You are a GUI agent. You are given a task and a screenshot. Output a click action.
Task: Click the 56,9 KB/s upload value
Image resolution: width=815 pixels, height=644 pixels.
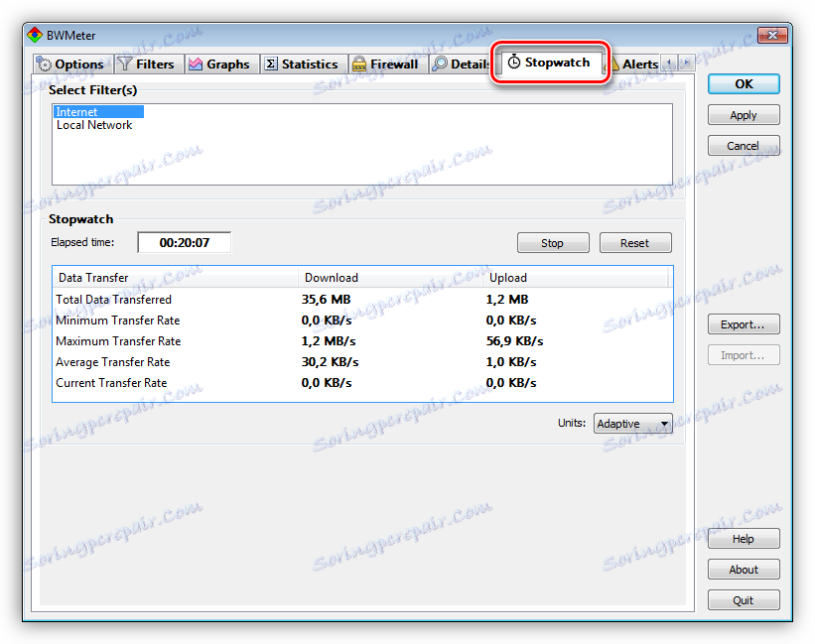tap(514, 340)
